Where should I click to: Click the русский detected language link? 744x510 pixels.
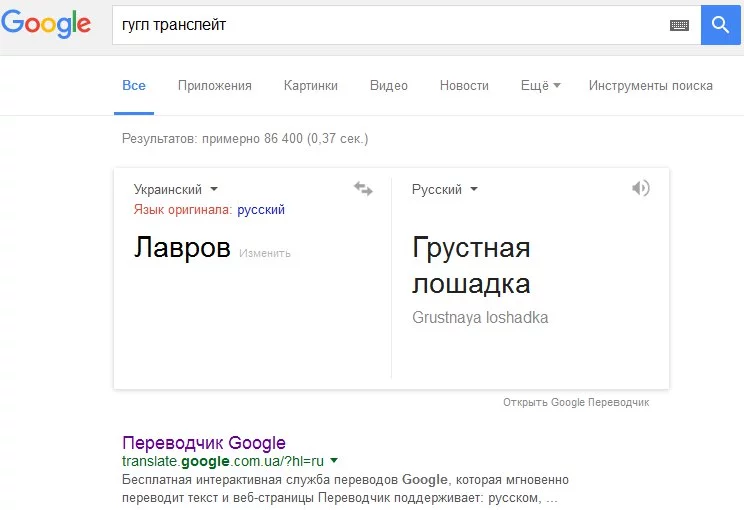(261, 210)
